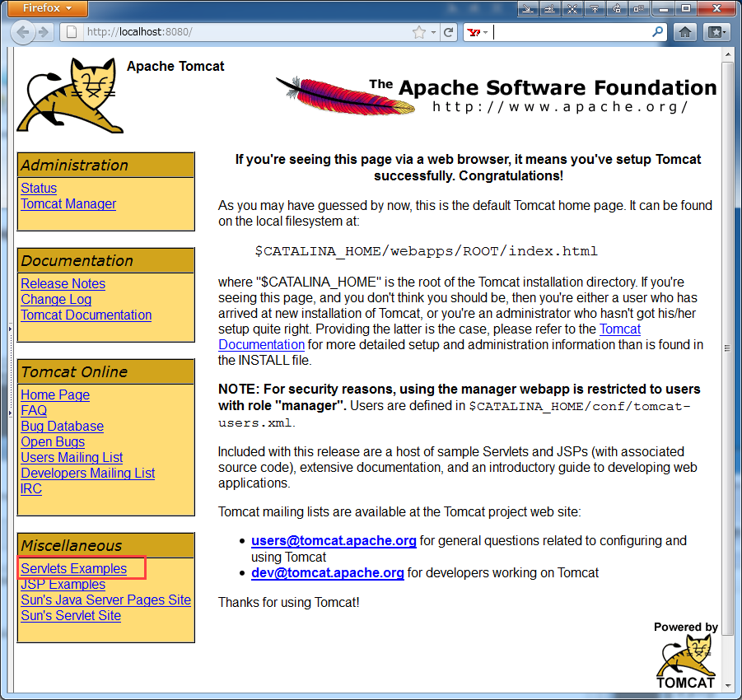Click the scrollbar down arrow

[x=728, y=685]
